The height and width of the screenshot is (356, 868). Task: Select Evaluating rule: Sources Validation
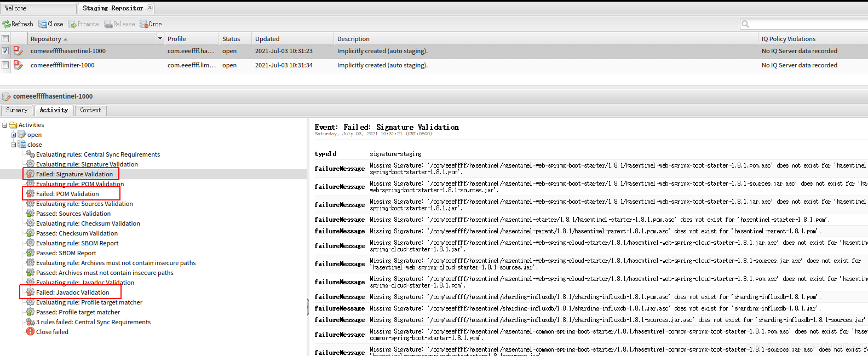click(x=84, y=204)
